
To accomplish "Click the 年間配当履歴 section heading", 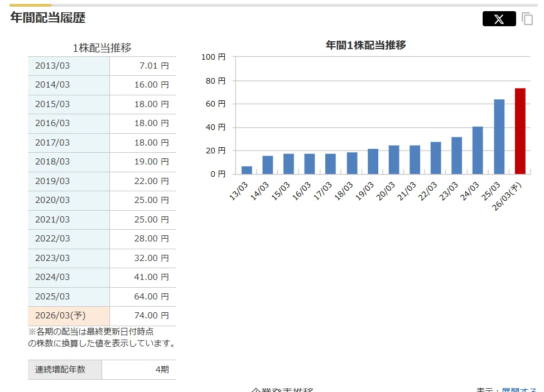I will click(x=47, y=17).
